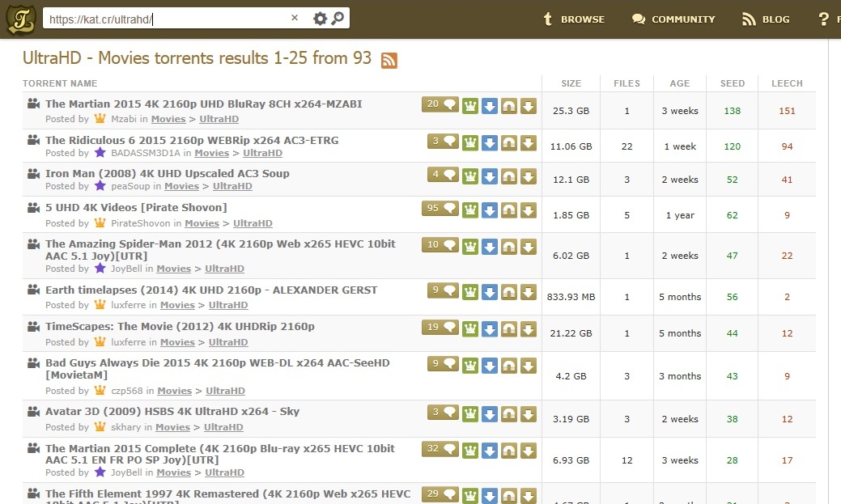Click the '1 year' age cell
Screen dimensions: 841x504
pyautogui.click(x=680, y=215)
